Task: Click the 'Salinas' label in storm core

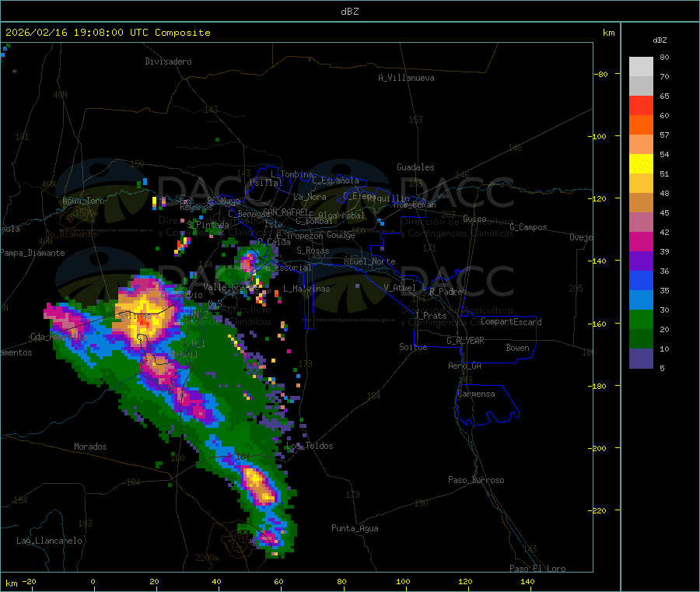Action: [x=135, y=316]
